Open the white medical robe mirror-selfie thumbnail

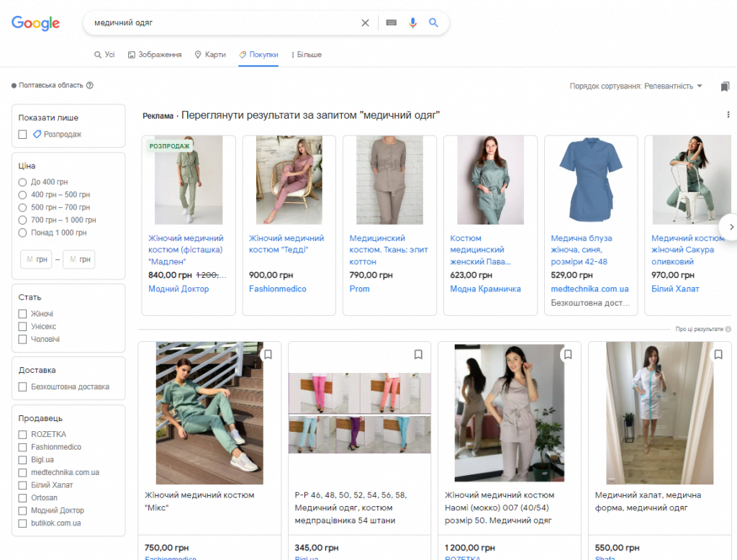pyautogui.click(x=659, y=413)
